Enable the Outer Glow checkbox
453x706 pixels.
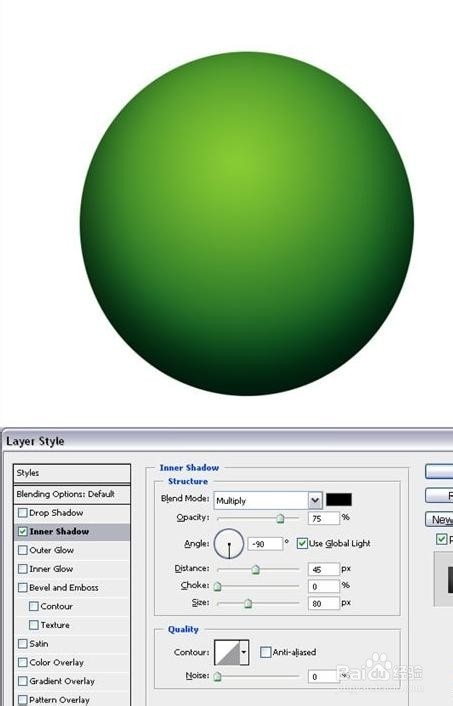tap(23, 550)
